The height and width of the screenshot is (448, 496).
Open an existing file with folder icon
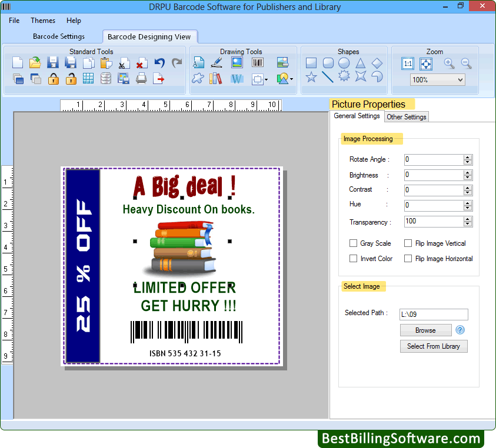click(x=35, y=62)
